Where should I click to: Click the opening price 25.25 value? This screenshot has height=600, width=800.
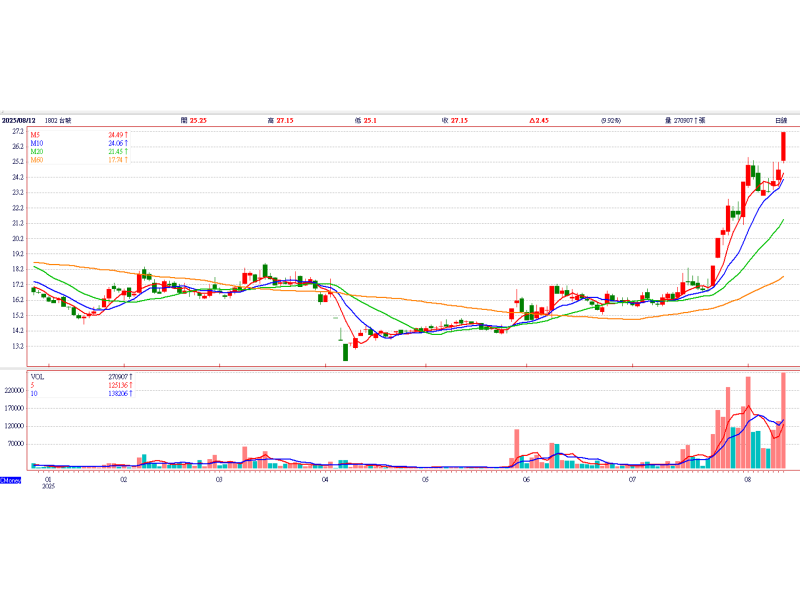(199, 120)
